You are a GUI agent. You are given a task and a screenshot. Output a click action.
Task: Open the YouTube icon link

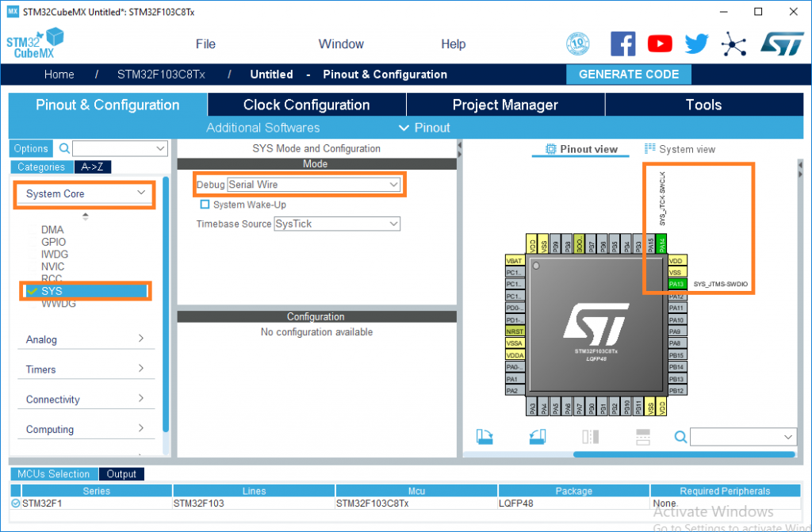(660, 44)
